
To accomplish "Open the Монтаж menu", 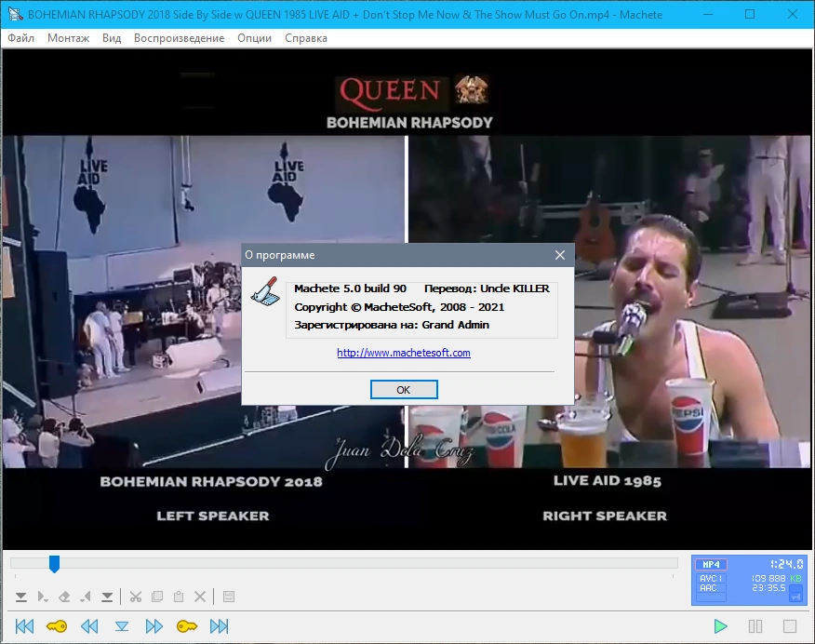I will tap(68, 38).
